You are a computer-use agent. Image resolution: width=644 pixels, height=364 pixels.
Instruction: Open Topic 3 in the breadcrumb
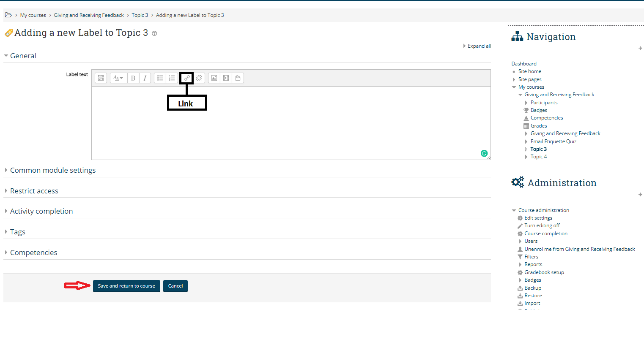[x=140, y=15]
